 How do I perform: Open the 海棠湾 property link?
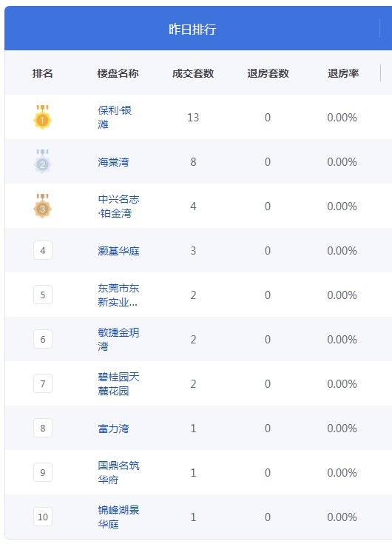tap(113, 162)
